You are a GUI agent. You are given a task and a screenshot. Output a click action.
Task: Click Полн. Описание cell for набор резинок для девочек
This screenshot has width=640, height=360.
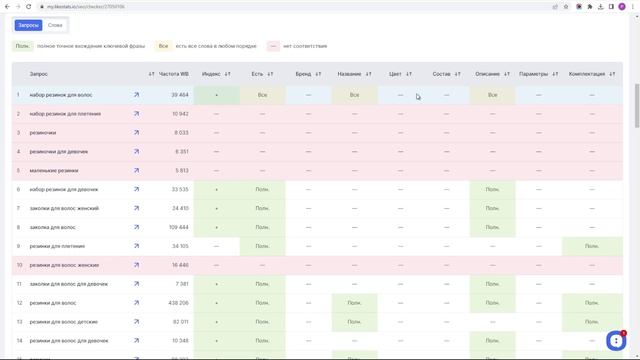tap(493, 189)
